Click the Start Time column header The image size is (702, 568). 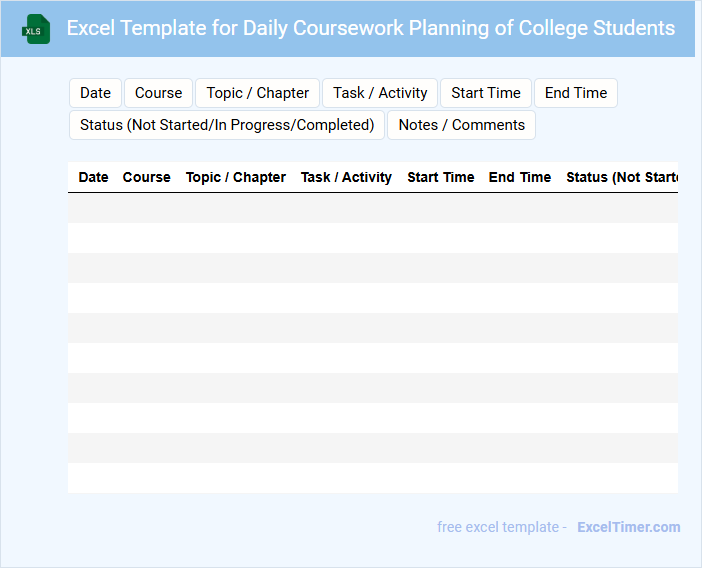pyautogui.click(x=440, y=177)
